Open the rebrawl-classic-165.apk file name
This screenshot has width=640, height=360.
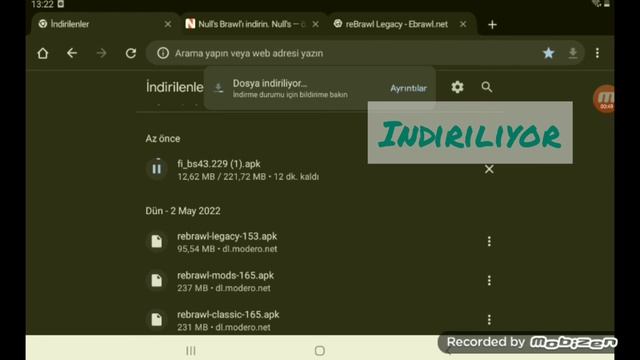[228, 315]
